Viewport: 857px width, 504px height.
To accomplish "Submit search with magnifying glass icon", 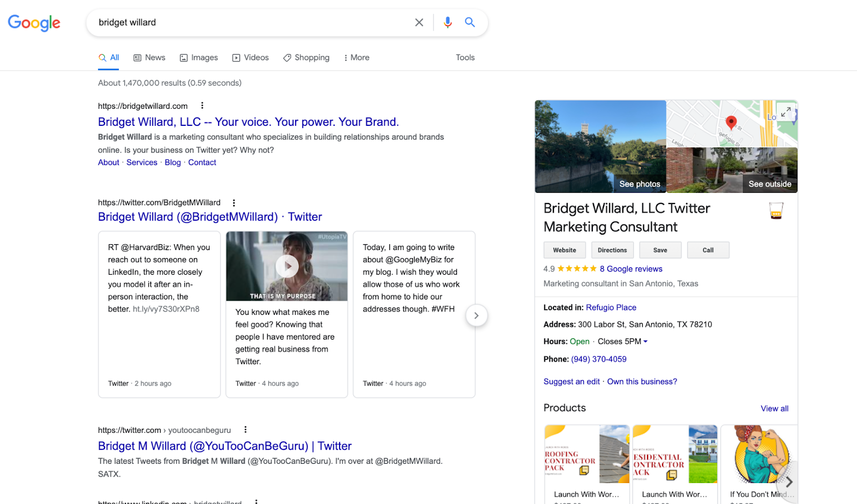I will coord(470,22).
